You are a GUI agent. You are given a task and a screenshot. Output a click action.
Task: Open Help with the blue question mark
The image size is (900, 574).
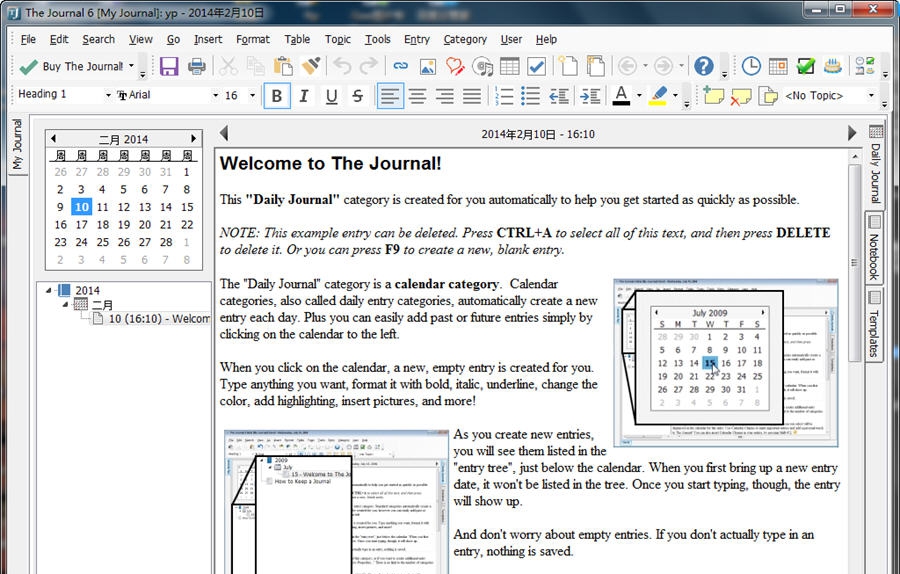(x=704, y=67)
